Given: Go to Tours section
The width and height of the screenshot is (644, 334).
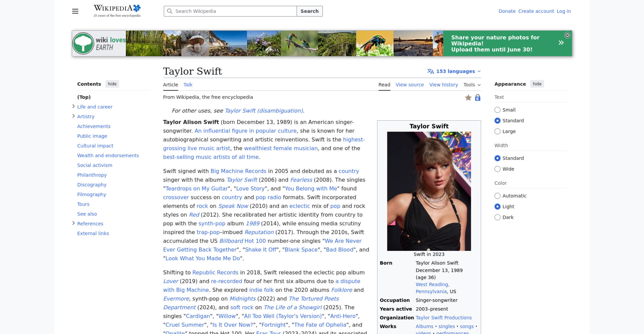Looking at the screenshot, I should point(83,204).
